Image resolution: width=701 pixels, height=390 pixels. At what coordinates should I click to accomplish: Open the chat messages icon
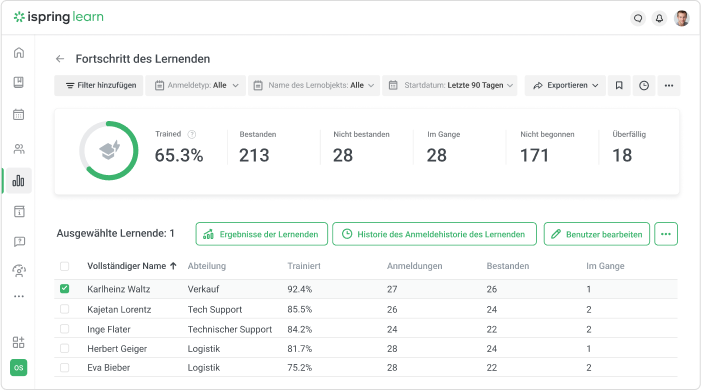click(x=638, y=18)
